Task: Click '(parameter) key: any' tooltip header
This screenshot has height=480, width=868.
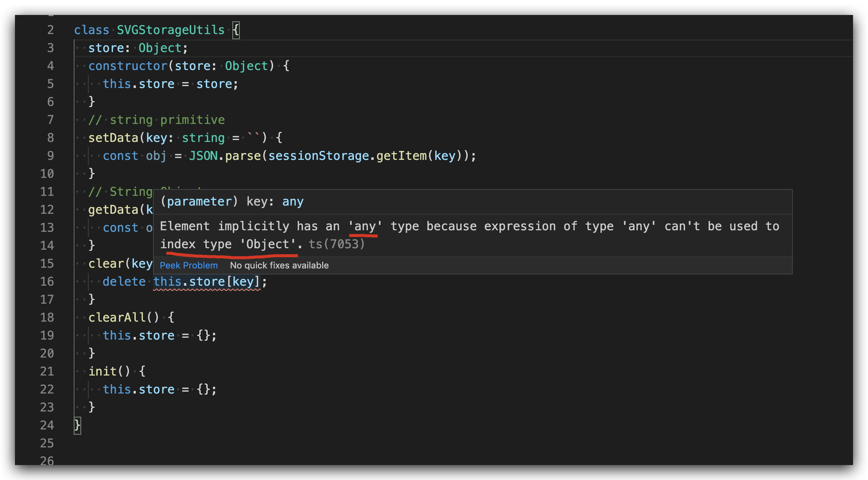Action: point(232,201)
